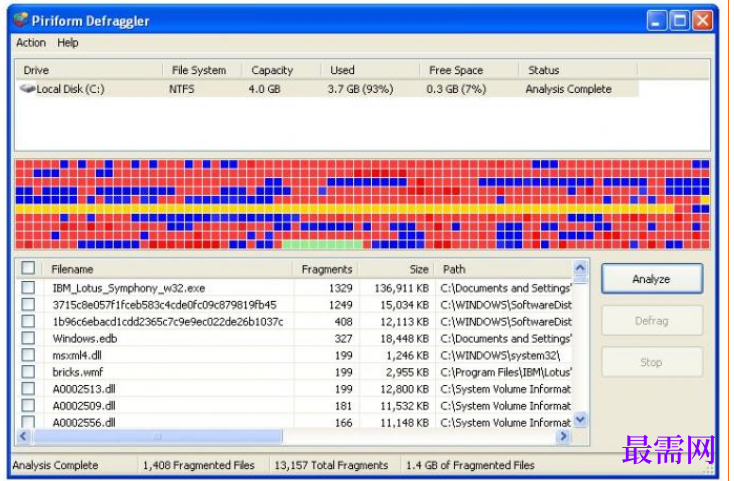Click the Capacity column header
Viewport: 734px width, 481px height.
281,70
